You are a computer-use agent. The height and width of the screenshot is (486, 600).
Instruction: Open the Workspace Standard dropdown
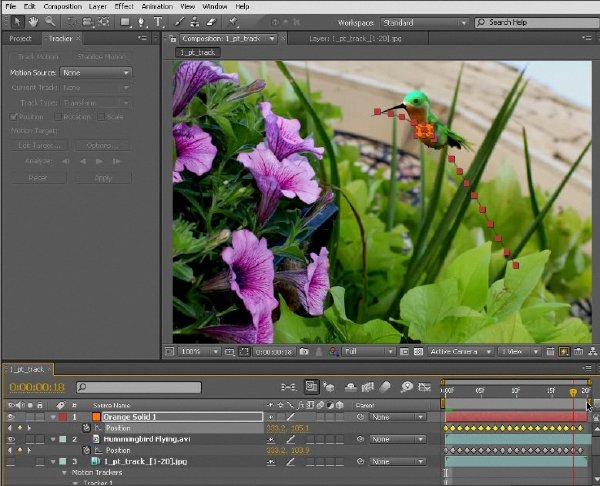pyautogui.click(x=424, y=23)
